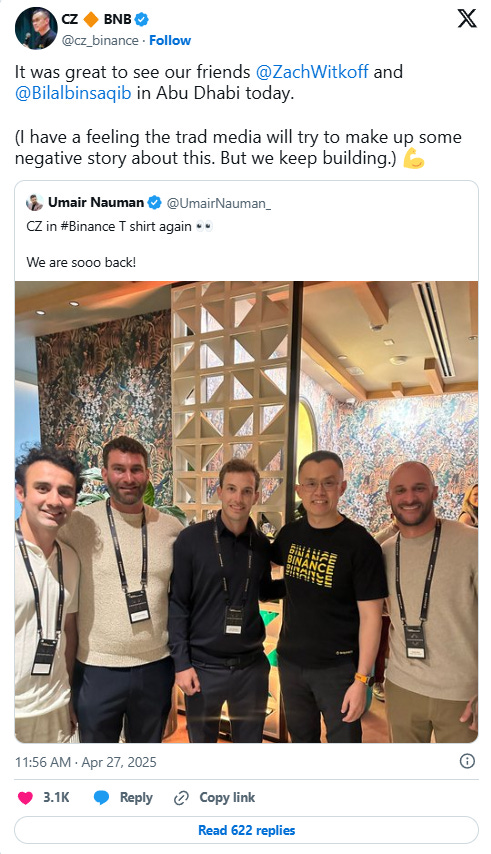Viewport: 491px width, 854px height.
Task: Open the @ZachWitkoff mention
Action: (312, 72)
